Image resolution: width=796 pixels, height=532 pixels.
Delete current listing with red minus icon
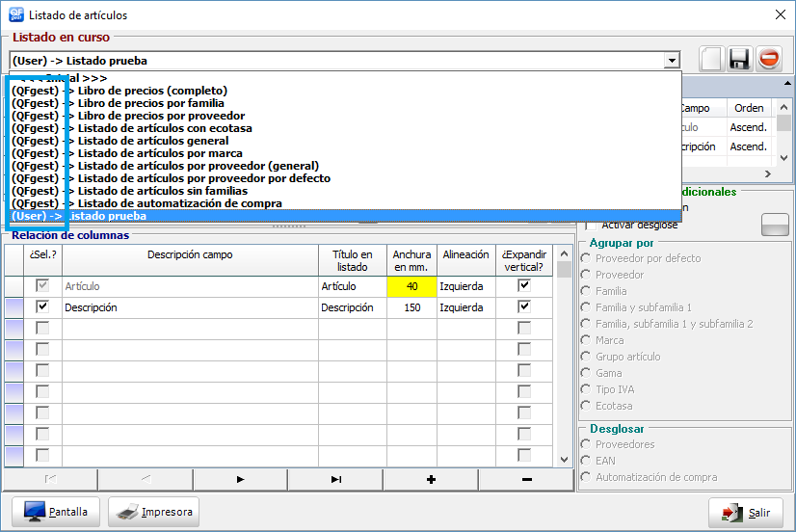point(769,59)
